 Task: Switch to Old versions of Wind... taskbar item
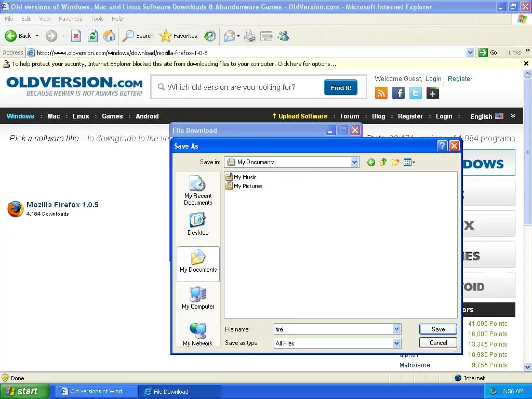(x=96, y=391)
